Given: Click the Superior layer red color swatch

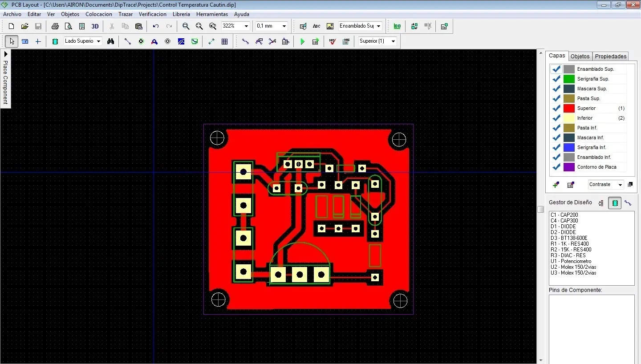Looking at the screenshot, I should click(x=569, y=109).
